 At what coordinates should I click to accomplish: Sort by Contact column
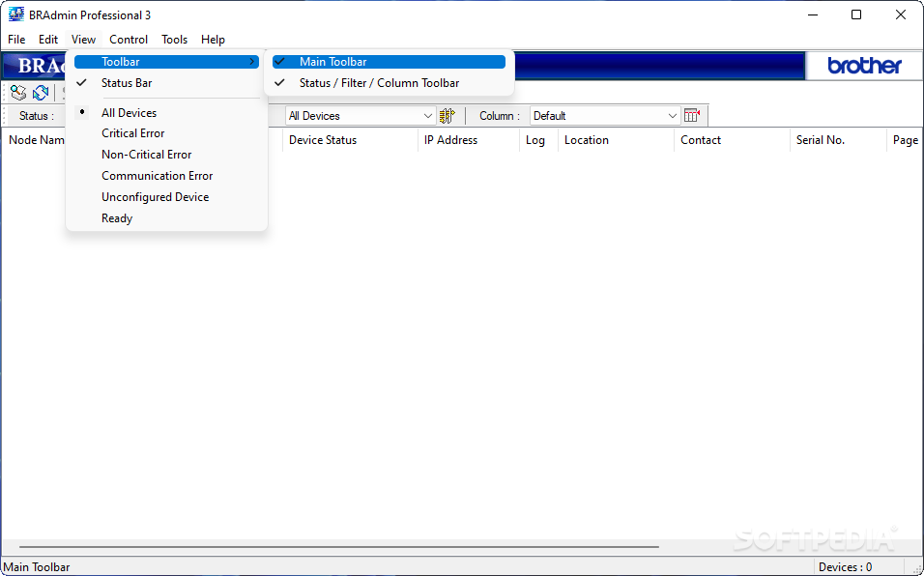pyautogui.click(x=732, y=140)
